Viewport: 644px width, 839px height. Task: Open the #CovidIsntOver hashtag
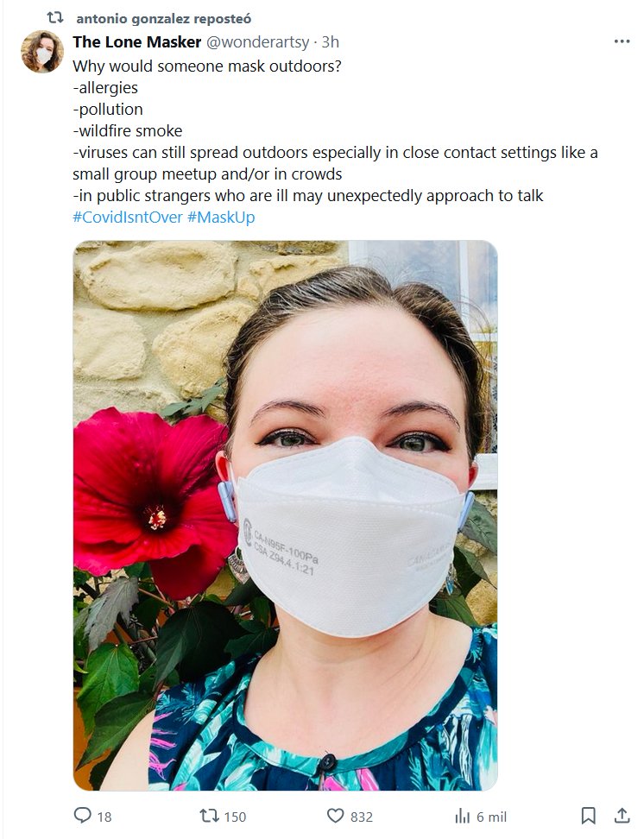click(x=128, y=218)
